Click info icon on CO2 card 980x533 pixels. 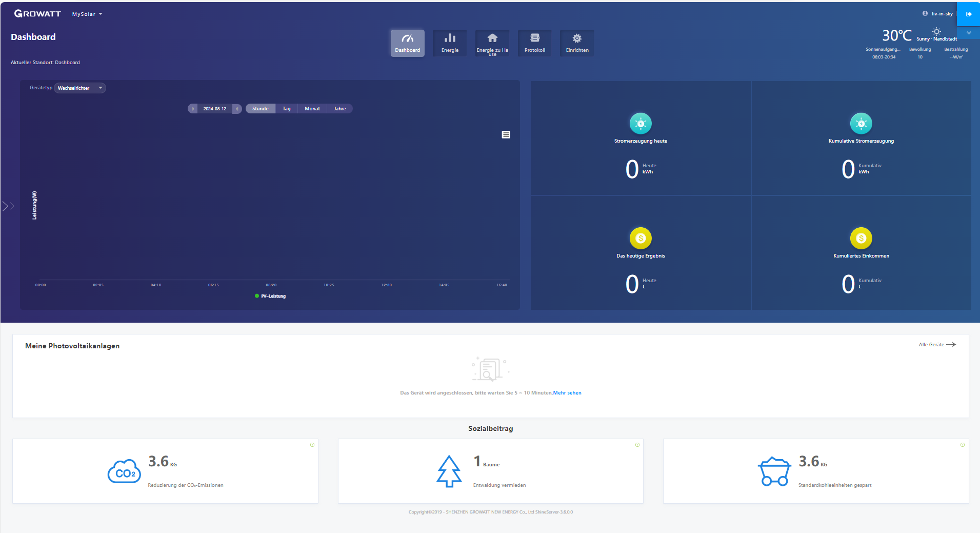(x=312, y=445)
